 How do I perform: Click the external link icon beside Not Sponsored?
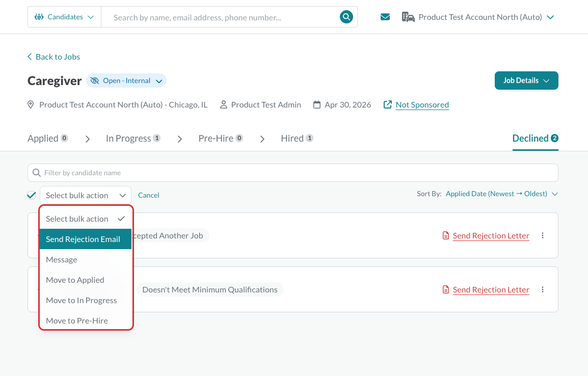coord(388,104)
